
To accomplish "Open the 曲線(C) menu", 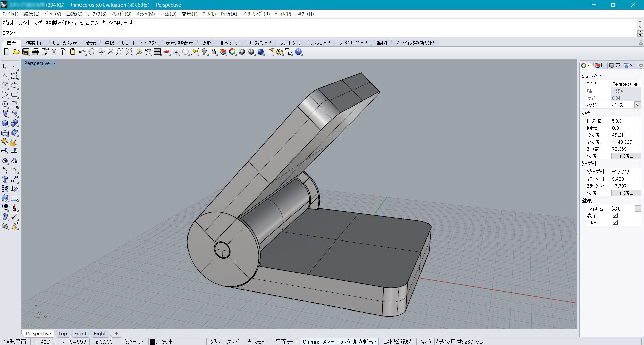I will tap(74, 14).
